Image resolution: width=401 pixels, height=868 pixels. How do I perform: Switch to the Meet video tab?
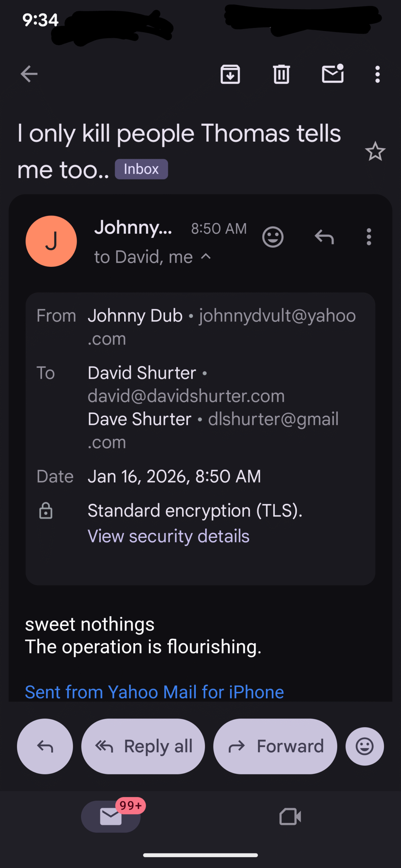pyautogui.click(x=290, y=816)
